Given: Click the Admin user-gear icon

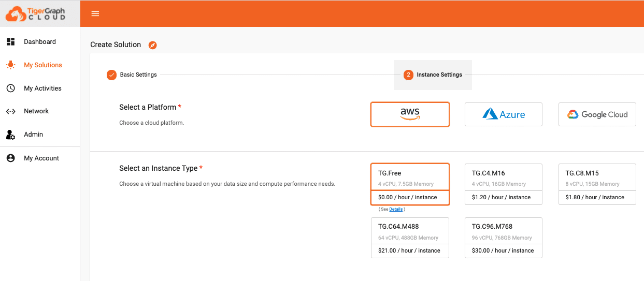Looking at the screenshot, I should coord(10,135).
